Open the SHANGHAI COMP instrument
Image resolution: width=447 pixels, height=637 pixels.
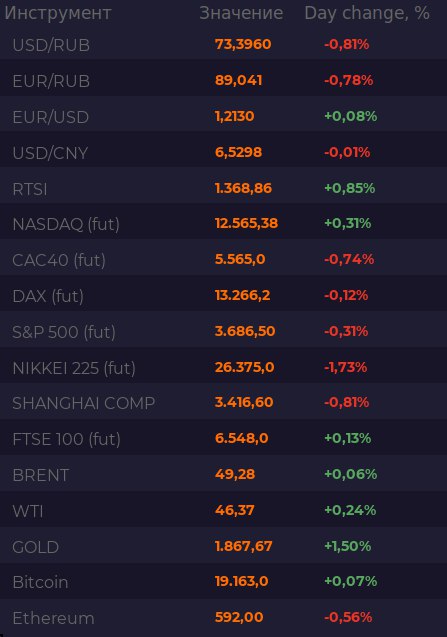(84, 403)
